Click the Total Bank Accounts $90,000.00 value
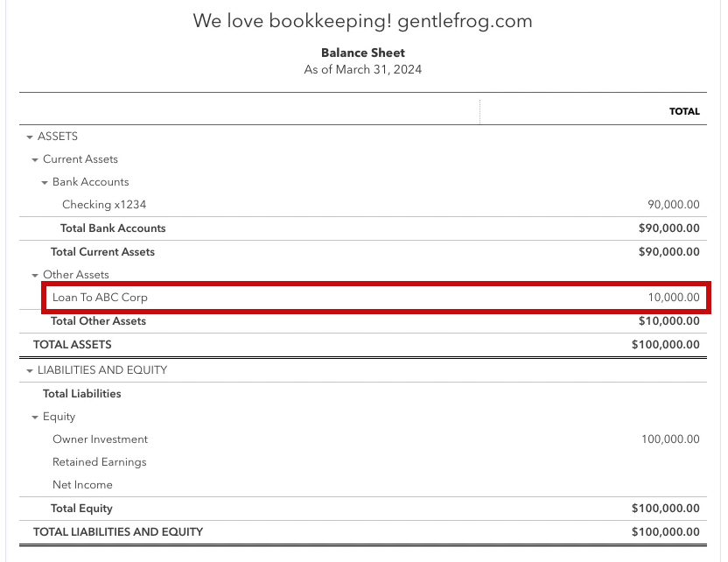728x562 pixels. [669, 228]
